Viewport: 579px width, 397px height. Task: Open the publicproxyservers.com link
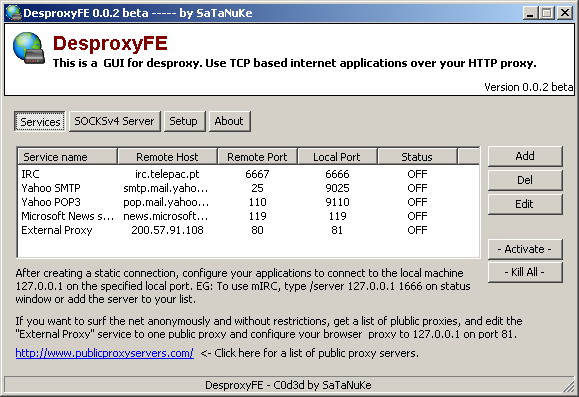[105, 353]
